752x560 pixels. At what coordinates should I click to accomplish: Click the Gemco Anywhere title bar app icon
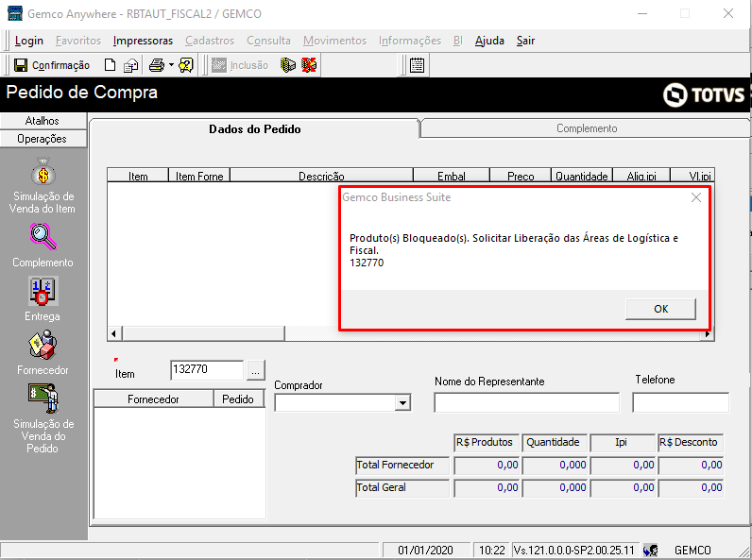pos(15,13)
